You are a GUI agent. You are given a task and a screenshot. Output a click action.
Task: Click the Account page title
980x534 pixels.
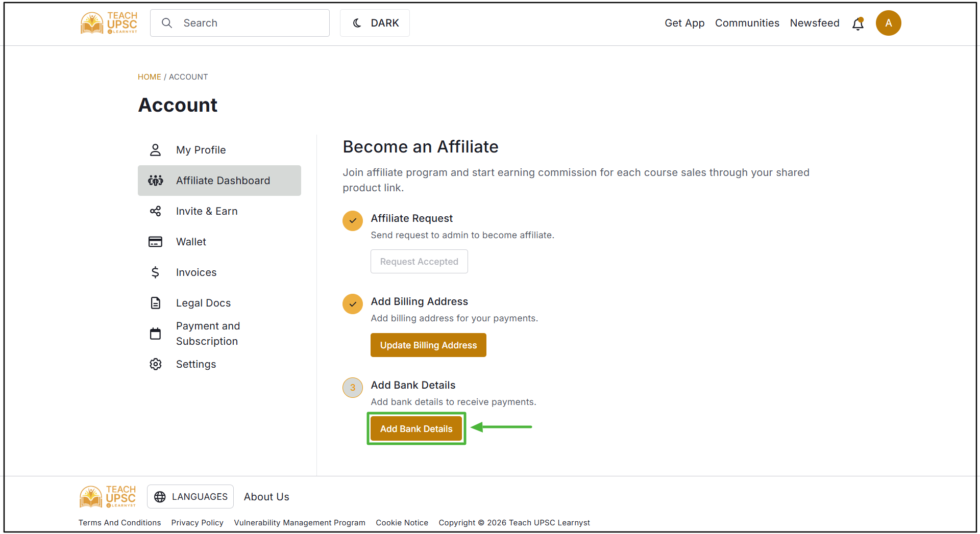point(178,105)
